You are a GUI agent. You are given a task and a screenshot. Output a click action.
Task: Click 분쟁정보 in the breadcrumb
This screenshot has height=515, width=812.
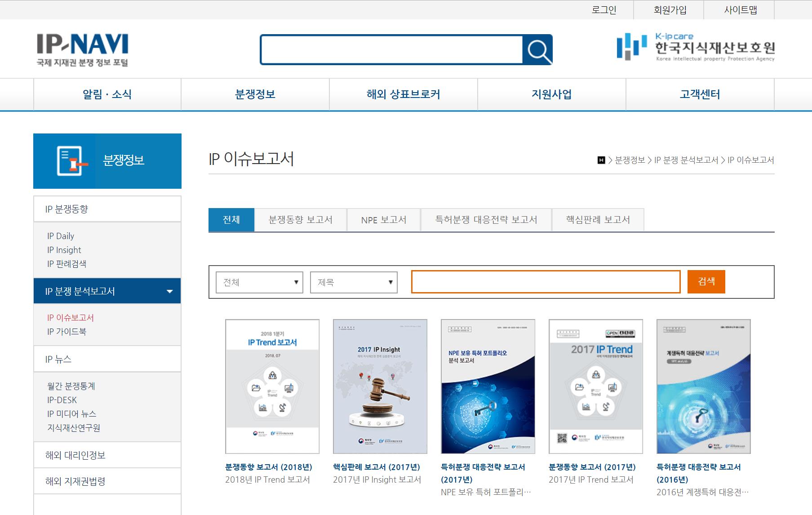630,160
